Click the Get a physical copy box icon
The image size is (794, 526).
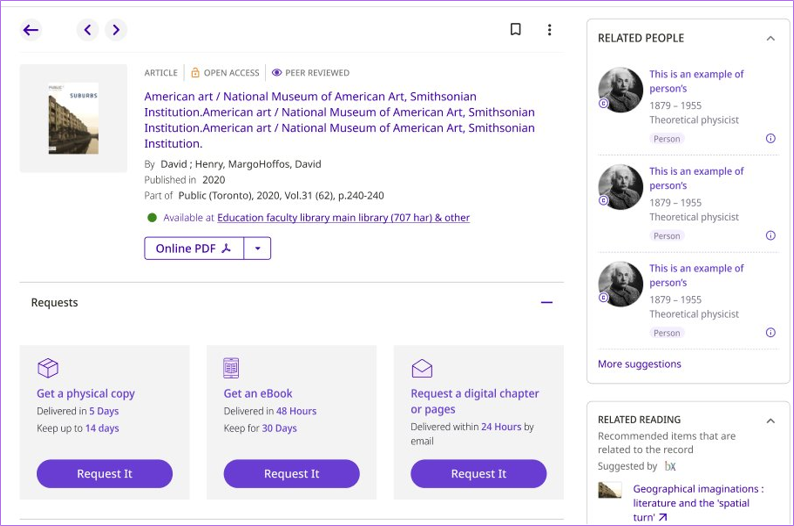(48, 368)
